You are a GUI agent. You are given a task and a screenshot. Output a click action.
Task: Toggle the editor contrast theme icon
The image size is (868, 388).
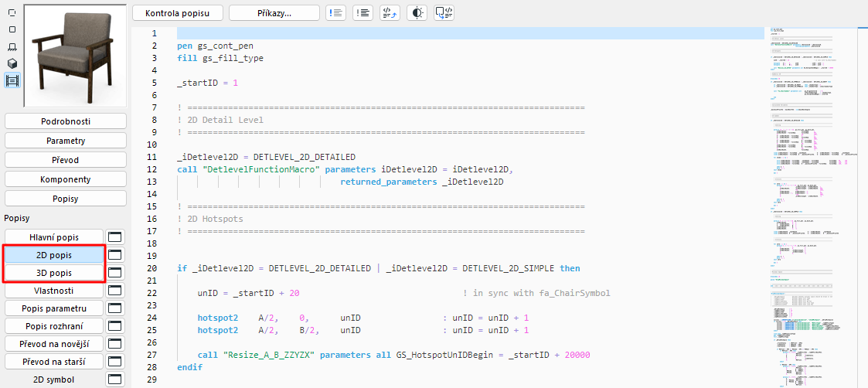tap(417, 12)
